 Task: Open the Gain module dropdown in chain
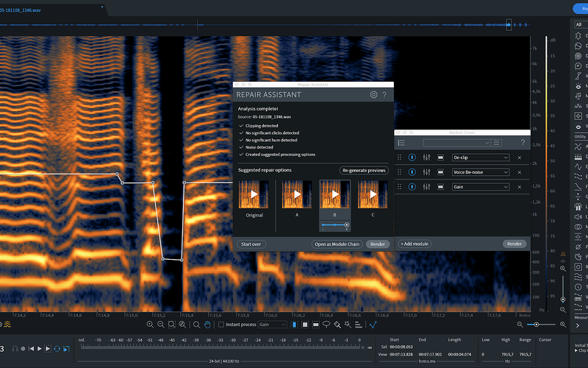point(481,187)
